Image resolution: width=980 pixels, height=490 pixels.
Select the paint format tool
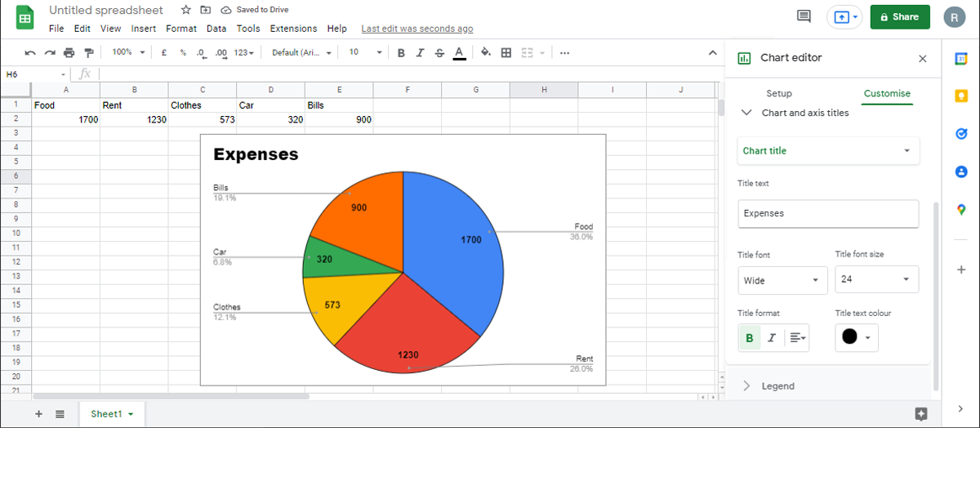coord(89,52)
